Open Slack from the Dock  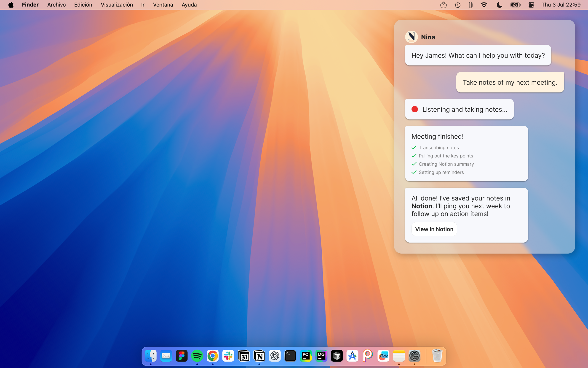[x=228, y=356]
